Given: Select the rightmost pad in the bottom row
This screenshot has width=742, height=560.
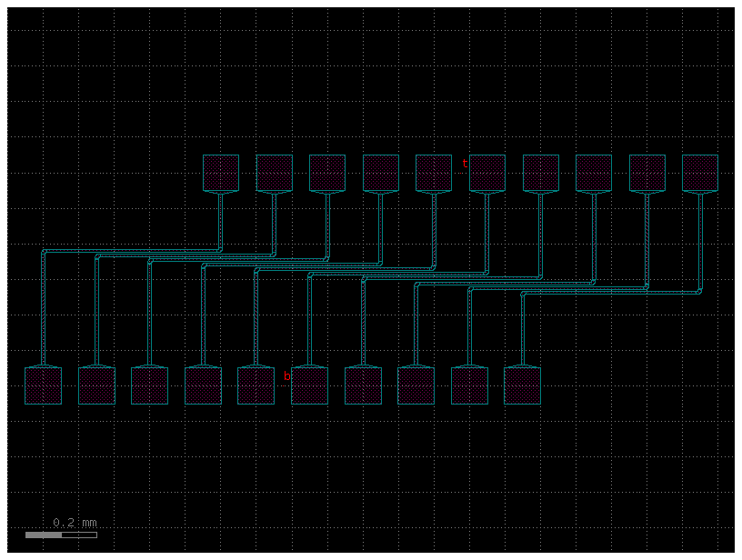Looking at the screenshot, I should click(521, 384).
